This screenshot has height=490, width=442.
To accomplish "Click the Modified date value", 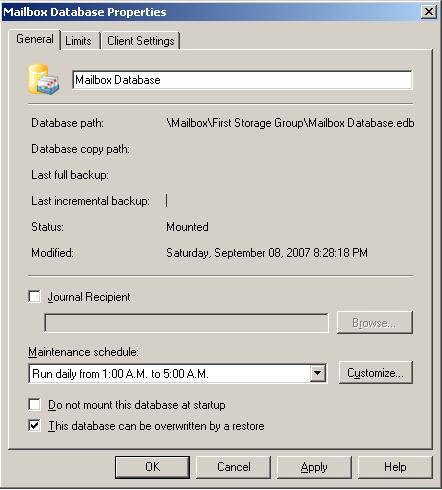I will pyautogui.click(x=267, y=253).
